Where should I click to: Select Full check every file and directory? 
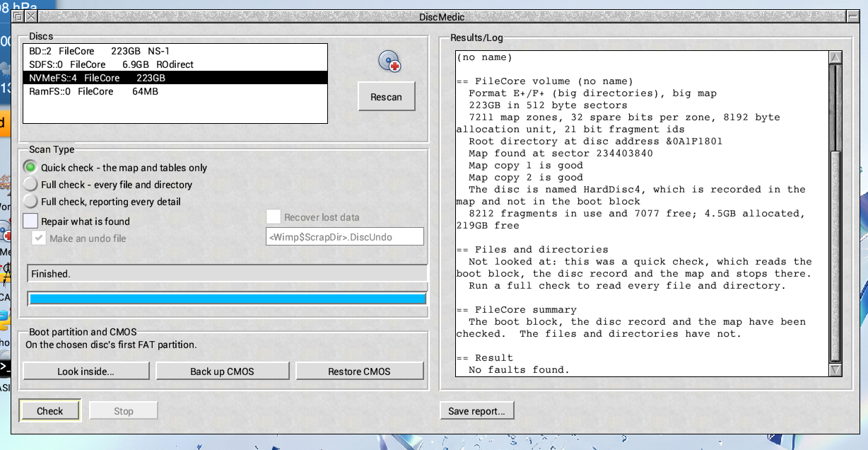click(x=30, y=184)
